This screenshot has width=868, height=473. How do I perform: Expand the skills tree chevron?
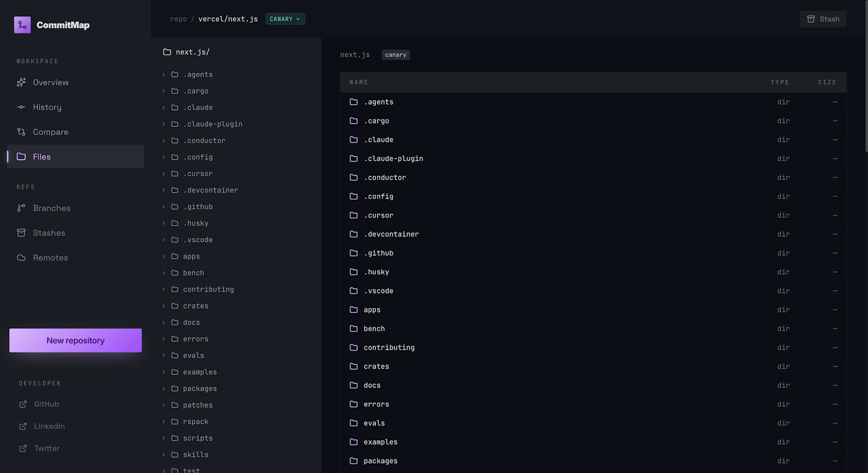[163, 455]
